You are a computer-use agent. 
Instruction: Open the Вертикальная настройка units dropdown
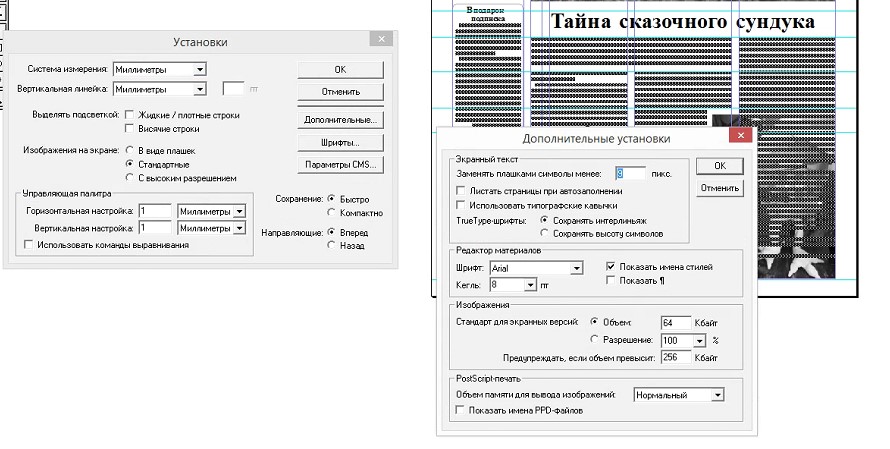click(x=240, y=228)
